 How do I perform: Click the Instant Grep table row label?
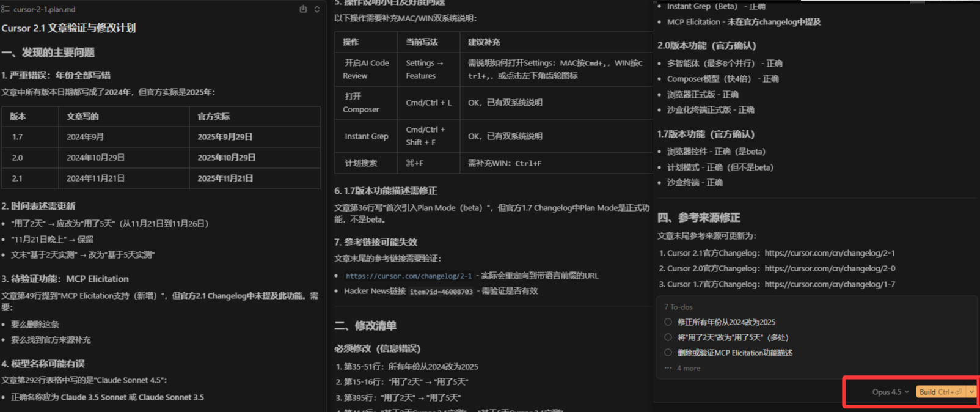367,136
